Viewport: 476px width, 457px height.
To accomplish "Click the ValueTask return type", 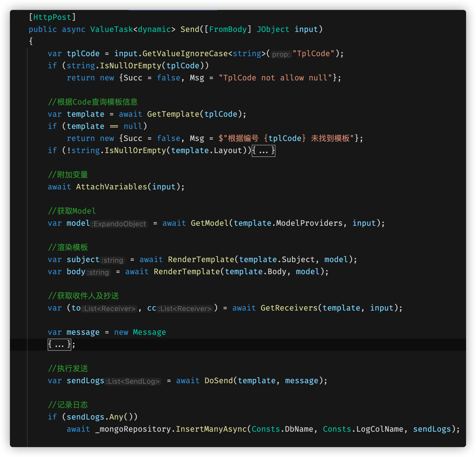I will pyautogui.click(x=112, y=29).
